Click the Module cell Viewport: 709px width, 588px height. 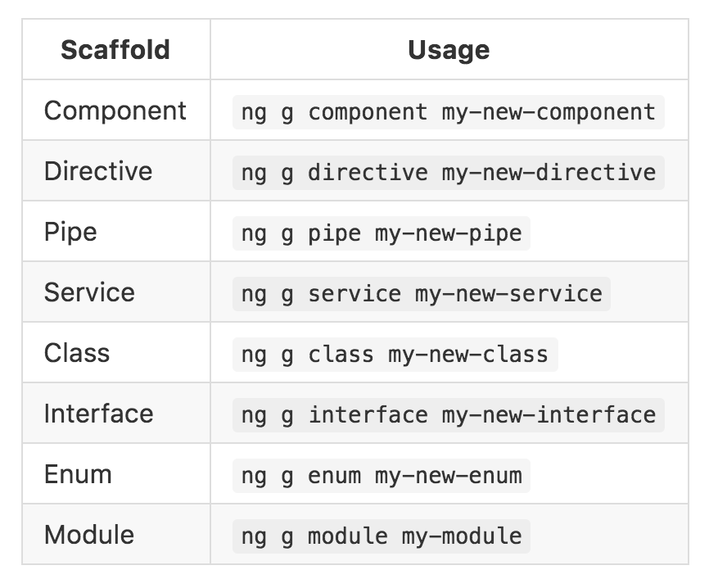coord(89,535)
